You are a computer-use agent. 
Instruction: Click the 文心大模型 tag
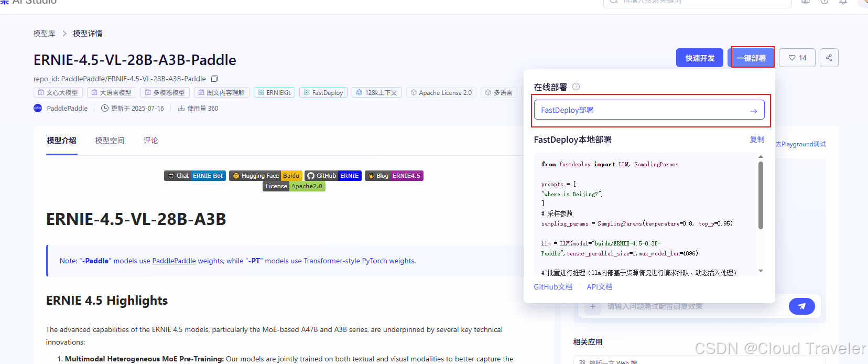(x=58, y=92)
